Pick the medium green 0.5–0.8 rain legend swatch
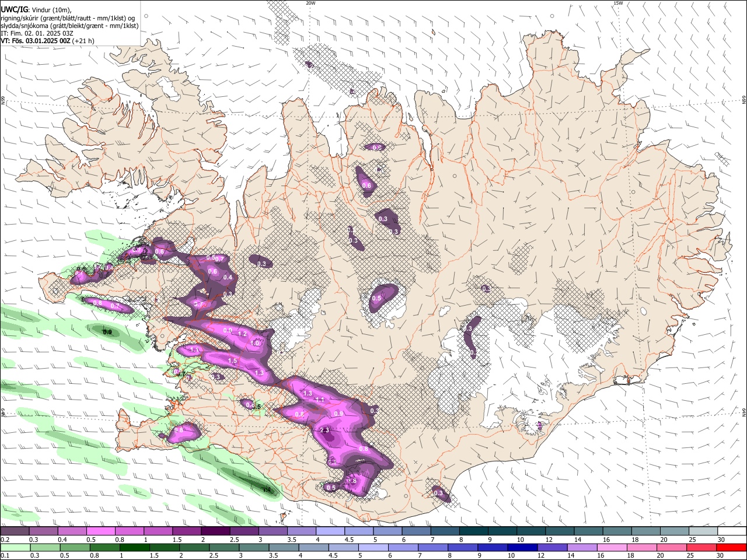This screenshot has width=747, height=560. tap(75, 547)
